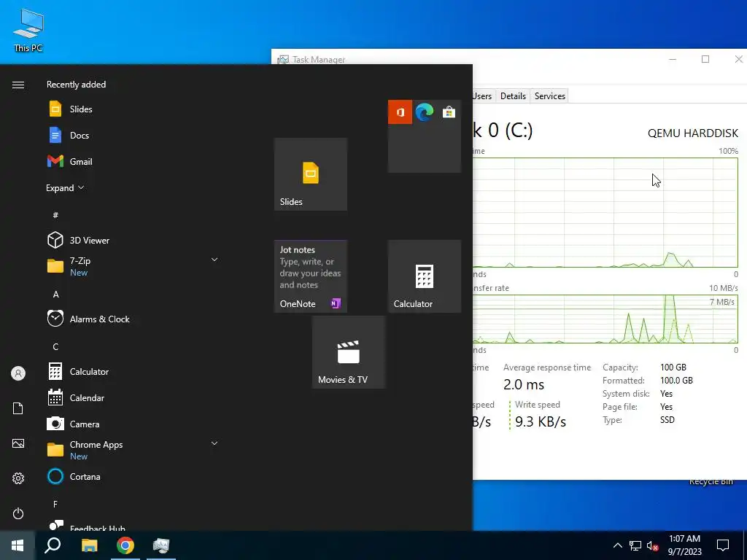Open File Explorer from the taskbar
The image size is (747, 560).
(x=89, y=545)
